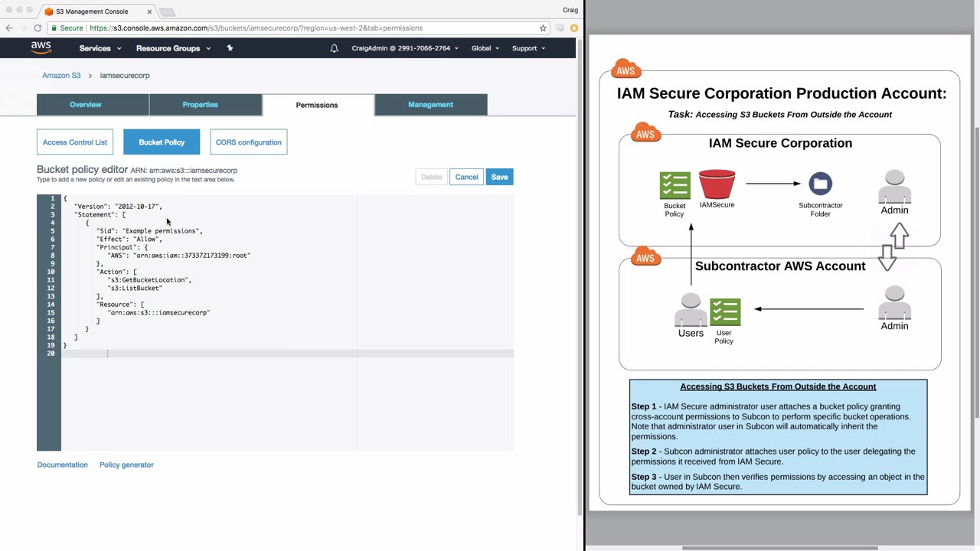Click the diagram window vertical scrollbar
This screenshot has width=980, height=551.
[x=976, y=274]
